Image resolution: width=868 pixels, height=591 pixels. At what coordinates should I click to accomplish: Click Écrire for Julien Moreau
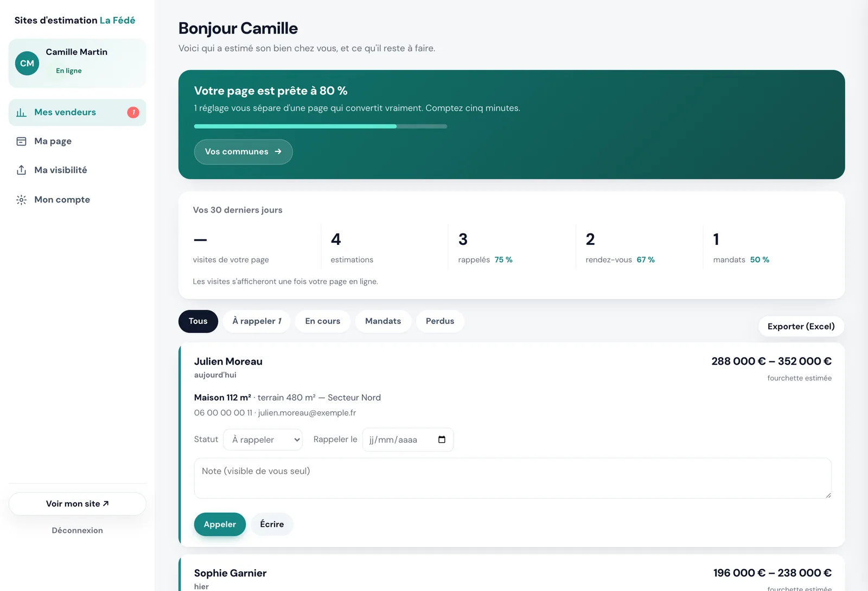click(x=272, y=524)
